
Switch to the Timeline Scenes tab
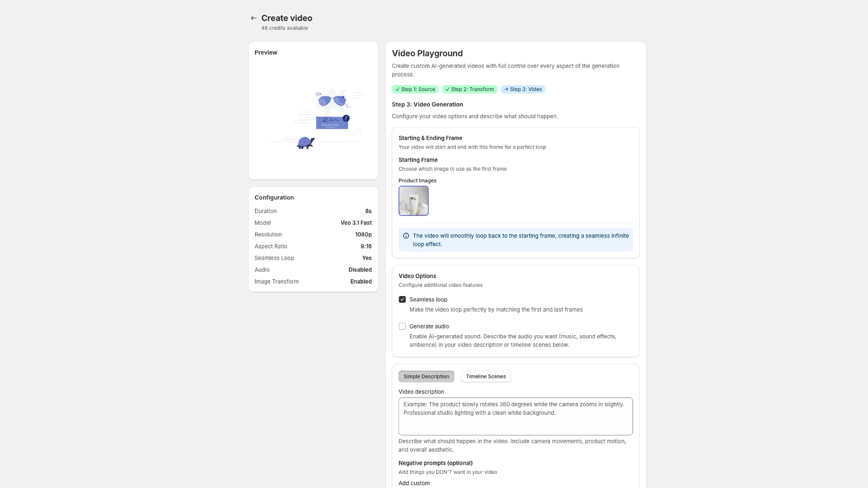point(486,376)
